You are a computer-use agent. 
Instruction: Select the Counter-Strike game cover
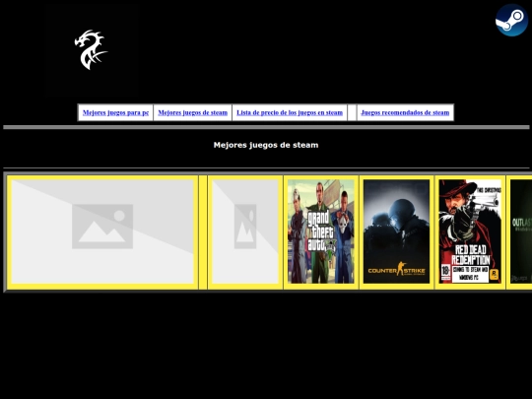tap(396, 232)
